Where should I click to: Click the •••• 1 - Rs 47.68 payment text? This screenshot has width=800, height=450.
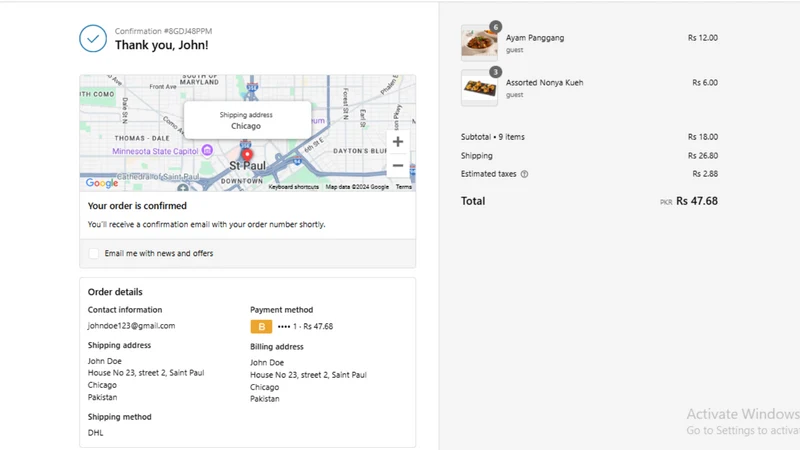click(305, 327)
